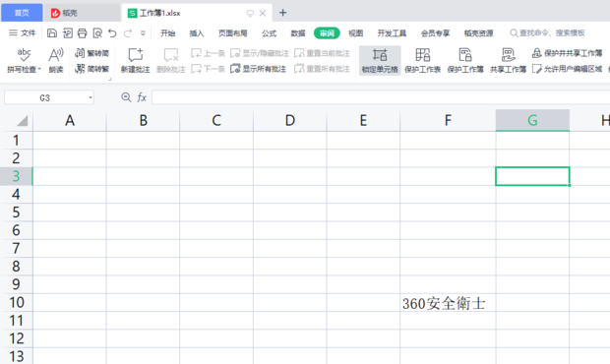The width and height of the screenshot is (610, 364).
Task: Toggle 显示所有批注
Action: (x=259, y=69)
